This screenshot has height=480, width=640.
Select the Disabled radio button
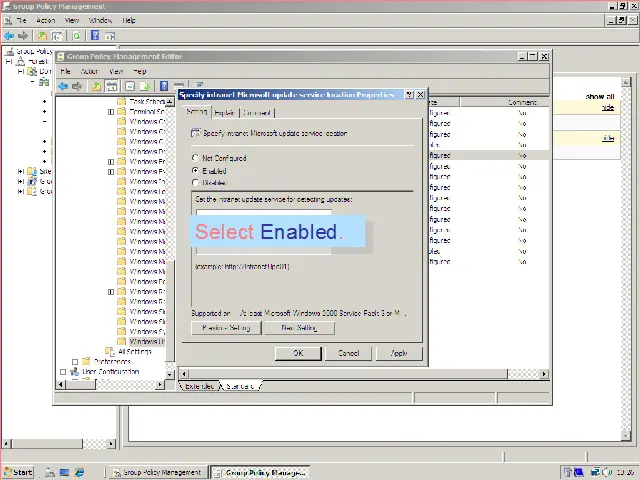point(195,182)
